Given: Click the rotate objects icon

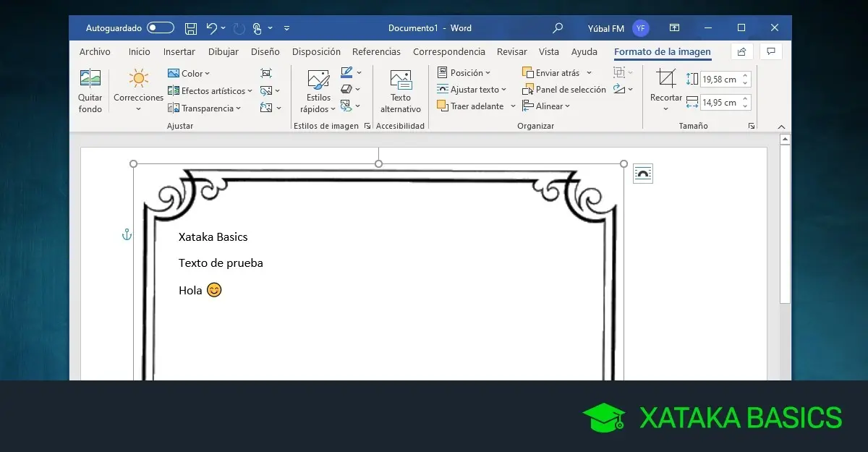Looking at the screenshot, I should click(618, 89).
